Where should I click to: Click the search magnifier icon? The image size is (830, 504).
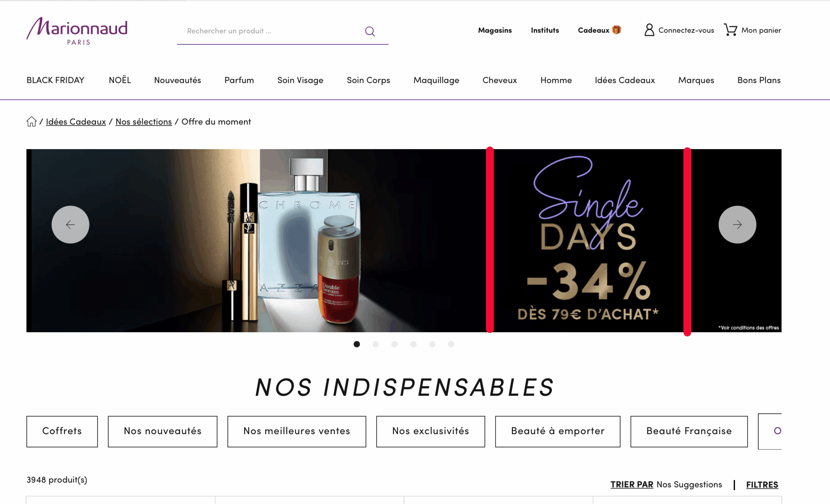click(370, 31)
